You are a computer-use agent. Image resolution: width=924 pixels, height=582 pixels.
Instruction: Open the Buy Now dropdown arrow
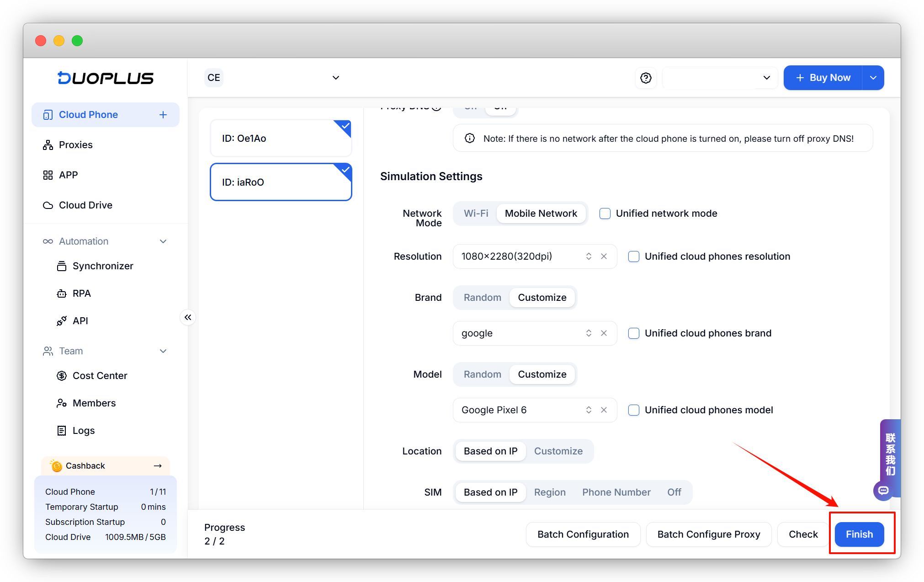(x=873, y=78)
